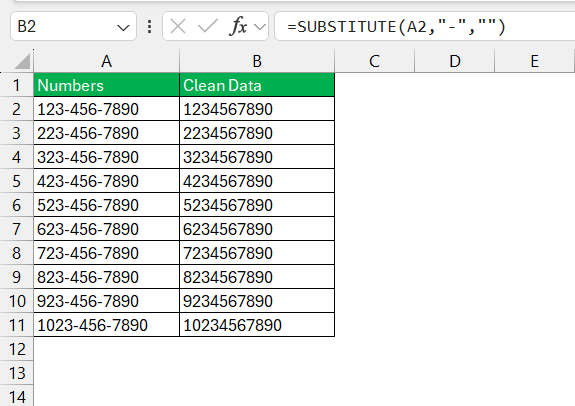Select row 9 header

17,277
